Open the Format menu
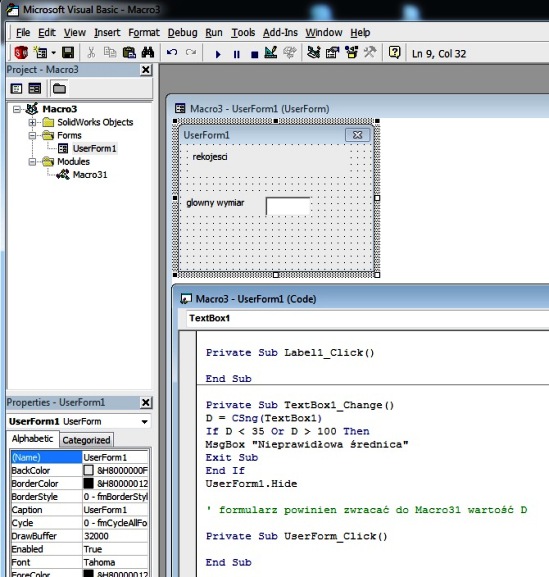 pyautogui.click(x=144, y=33)
